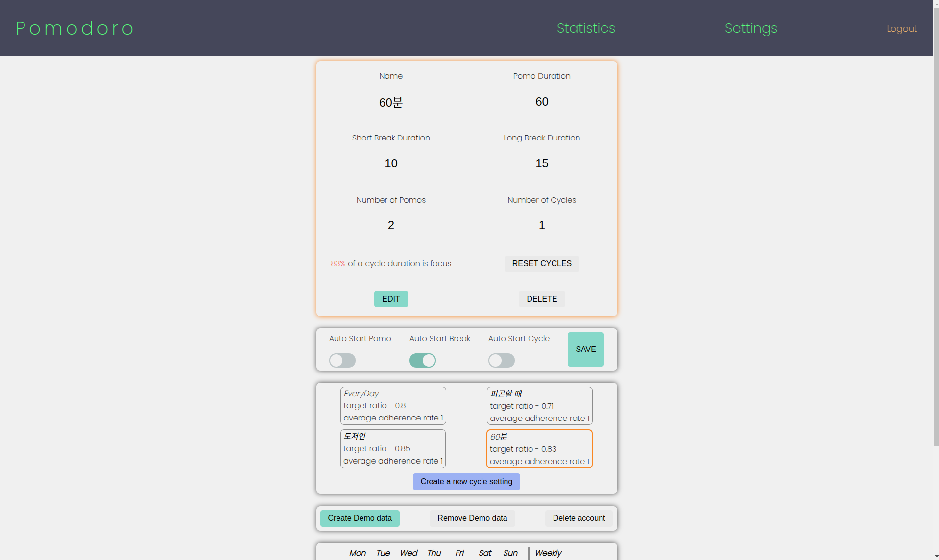Select the EveryDay cycle setting card

coord(393,405)
